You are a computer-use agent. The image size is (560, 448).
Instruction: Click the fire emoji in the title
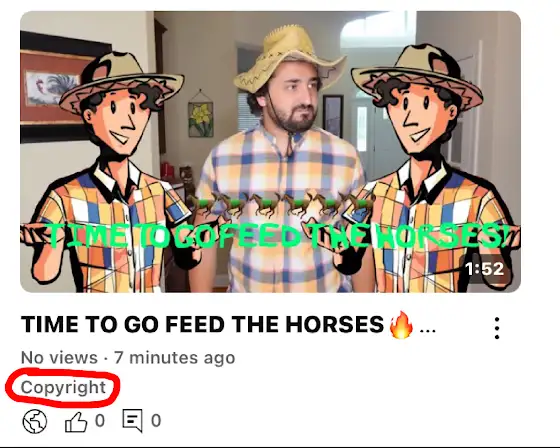(x=401, y=324)
